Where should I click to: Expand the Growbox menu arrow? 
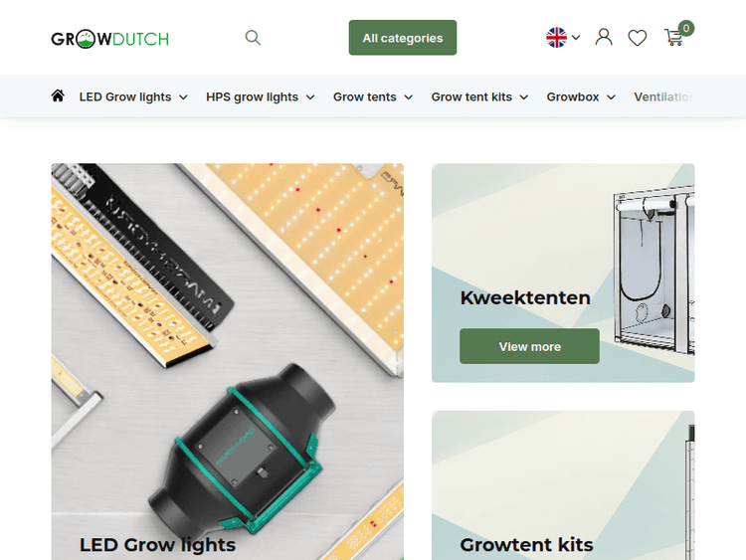611,97
